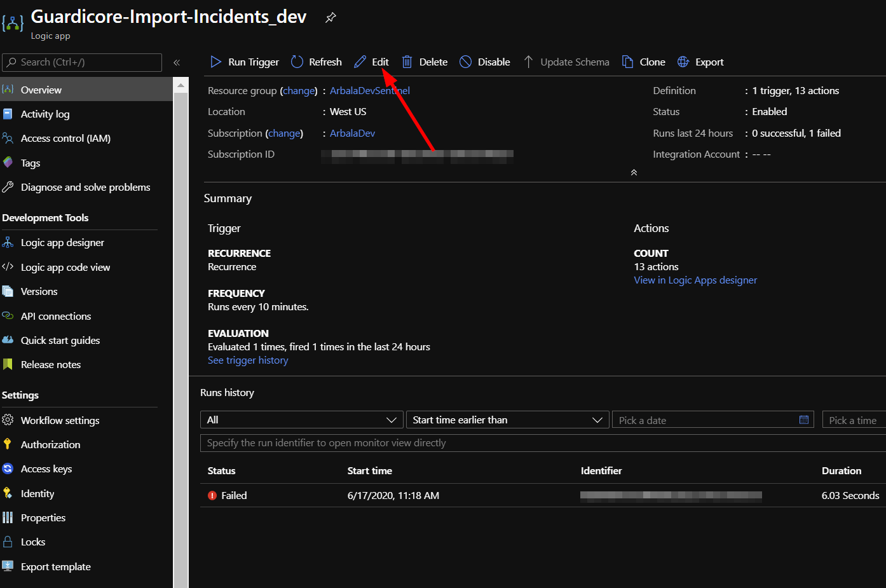Click the API connections link icon
Viewport: 886px width, 588px height.
(x=8, y=316)
